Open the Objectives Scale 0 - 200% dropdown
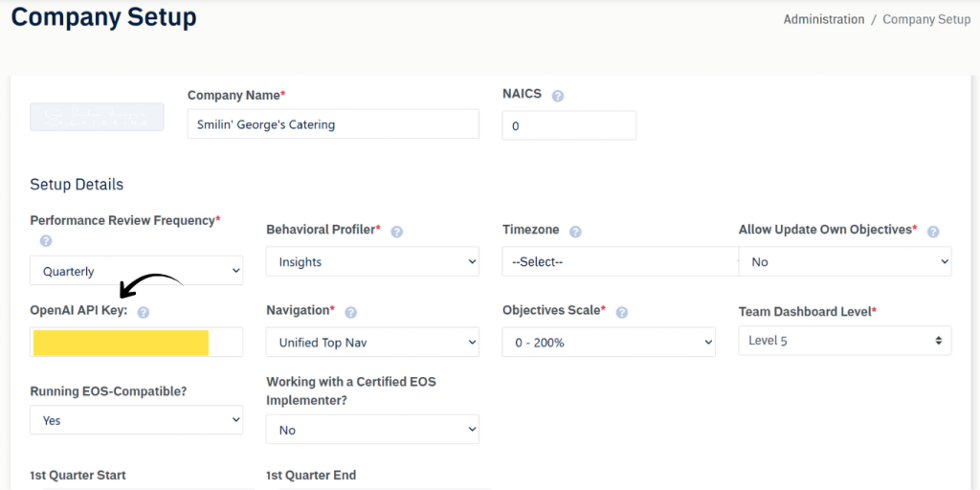 [x=609, y=342]
